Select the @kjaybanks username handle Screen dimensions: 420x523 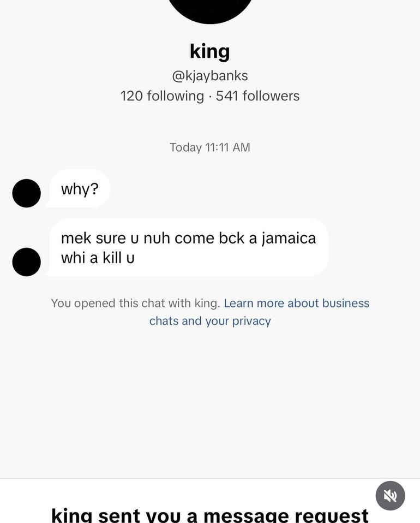coord(210,75)
